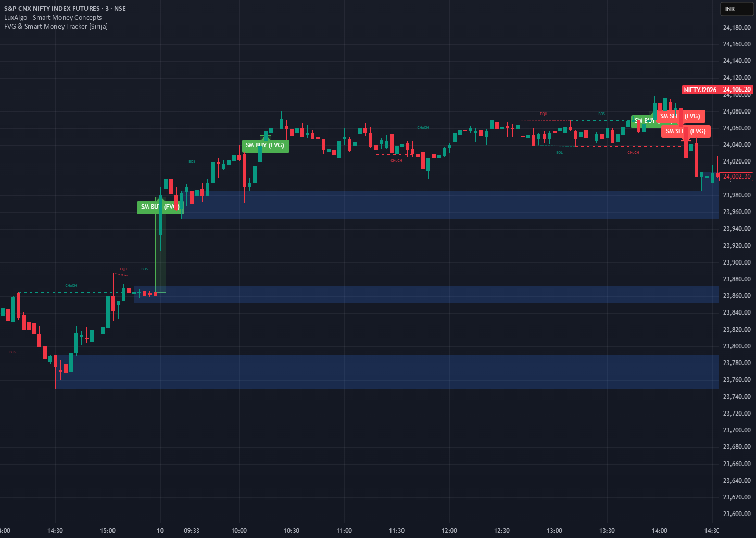Click the 24,002.30 last price tag
756x538 pixels.
[x=737, y=177]
